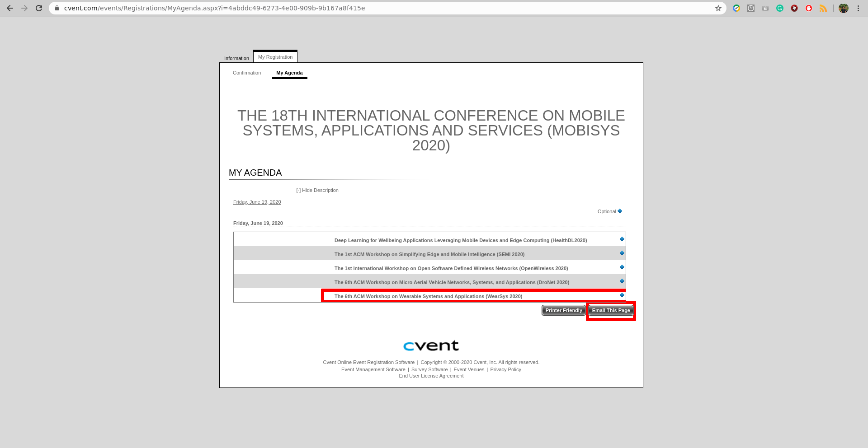Click the browser back arrow
The height and width of the screenshot is (448, 868).
click(10, 8)
